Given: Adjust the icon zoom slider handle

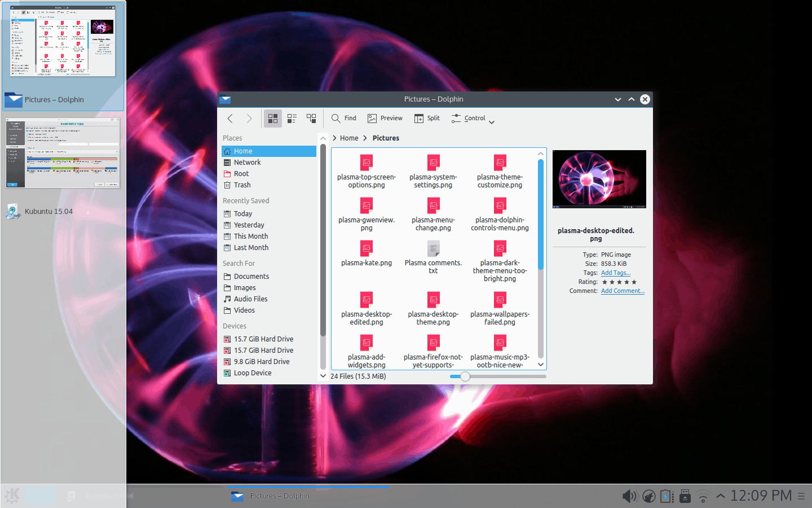Looking at the screenshot, I should (465, 376).
